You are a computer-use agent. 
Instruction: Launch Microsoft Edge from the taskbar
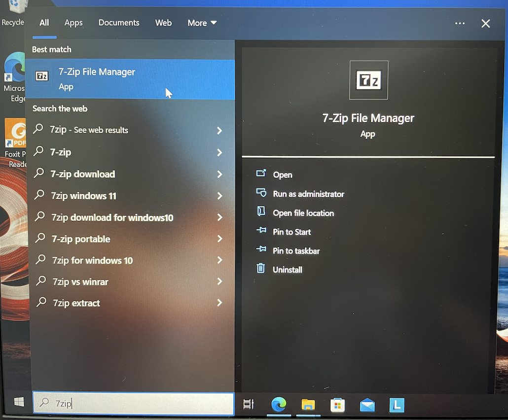point(279,404)
